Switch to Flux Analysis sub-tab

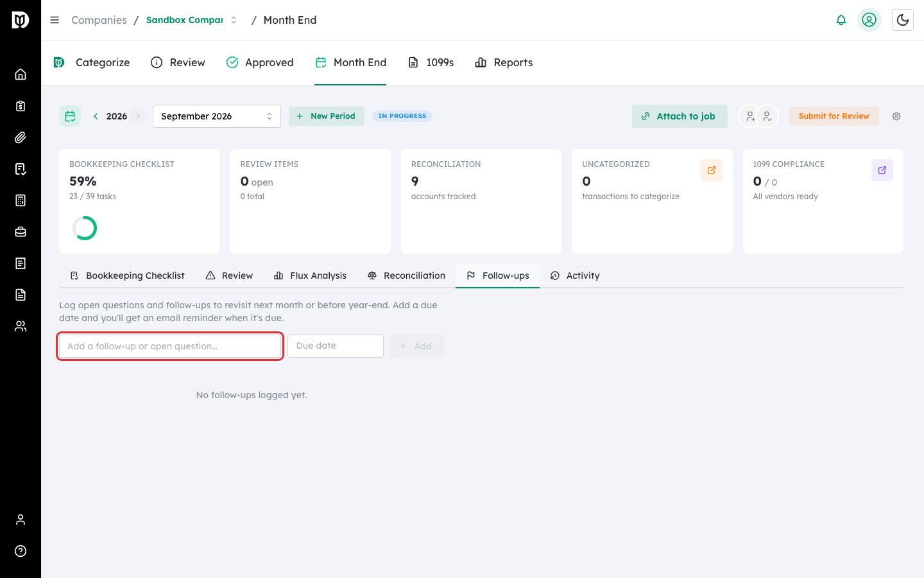coord(310,276)
